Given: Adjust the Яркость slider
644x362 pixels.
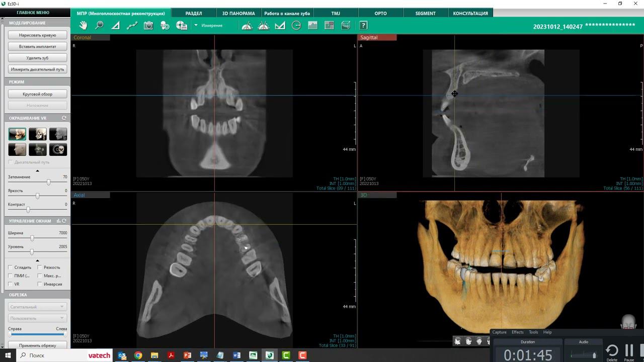Looking at the screenshot, I should [37, 196].
